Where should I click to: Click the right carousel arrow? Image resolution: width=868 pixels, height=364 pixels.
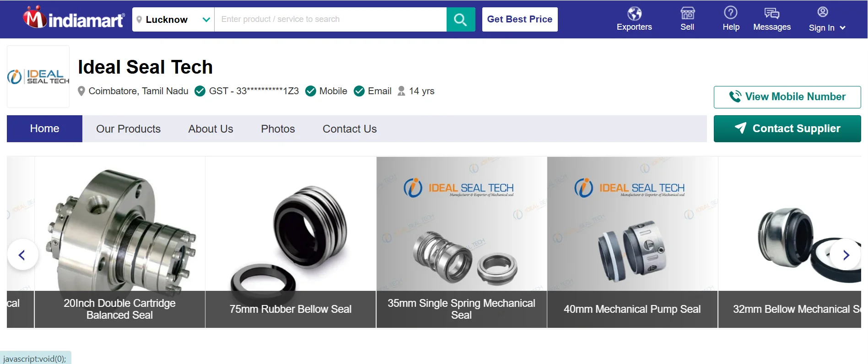click(x=846, y=255)
